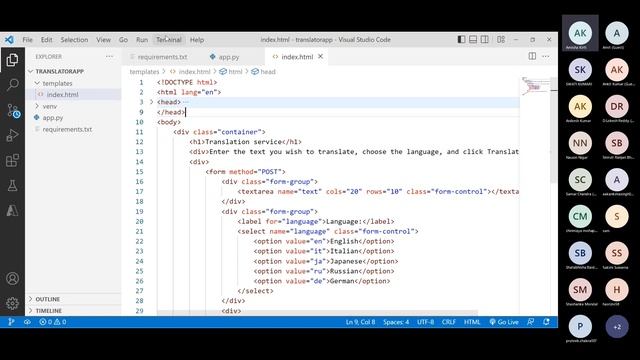This screenshot has height=360, width=640.
Task: Change cursor position via Ln 9, Col 8
Action: [x=360, y=322]
